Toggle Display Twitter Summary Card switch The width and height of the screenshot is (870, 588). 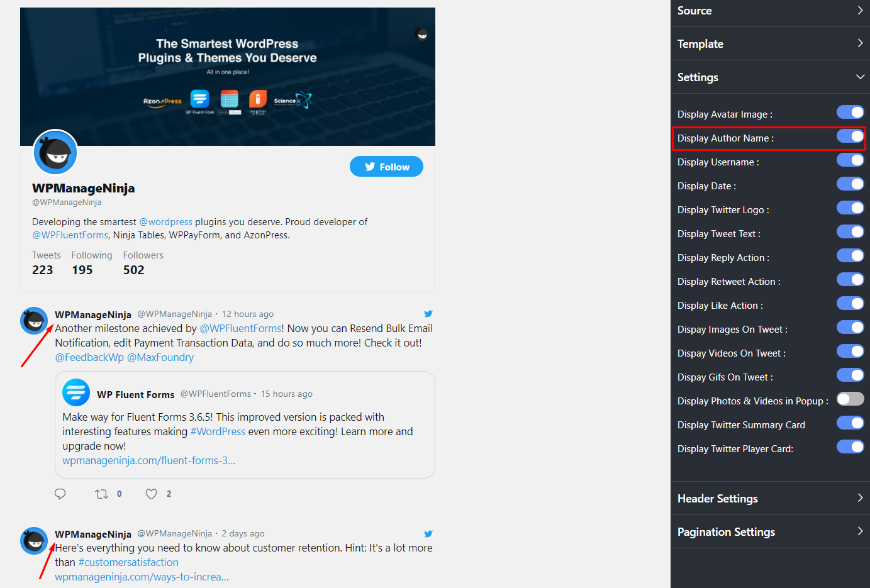[x=850, y=423]
